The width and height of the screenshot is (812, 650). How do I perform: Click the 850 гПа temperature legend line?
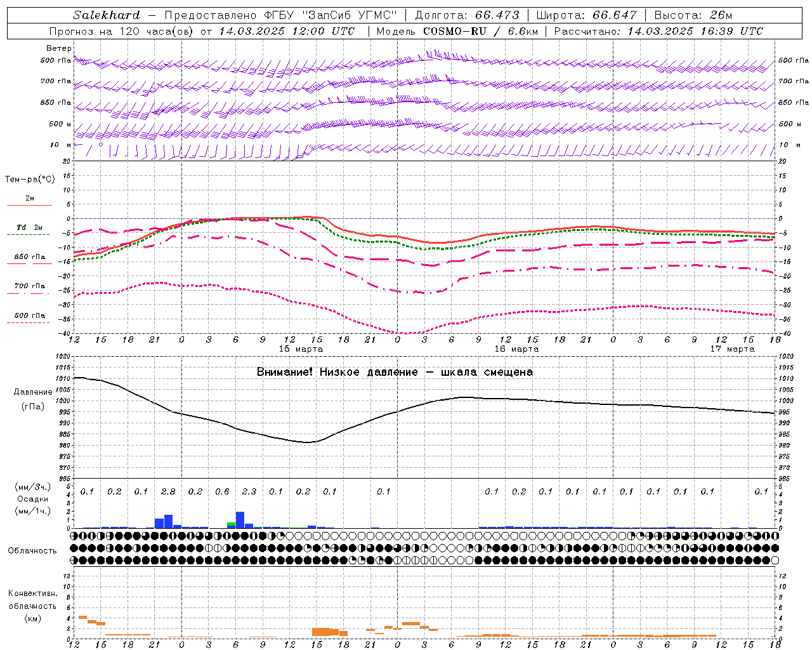(x=28, y=264)
